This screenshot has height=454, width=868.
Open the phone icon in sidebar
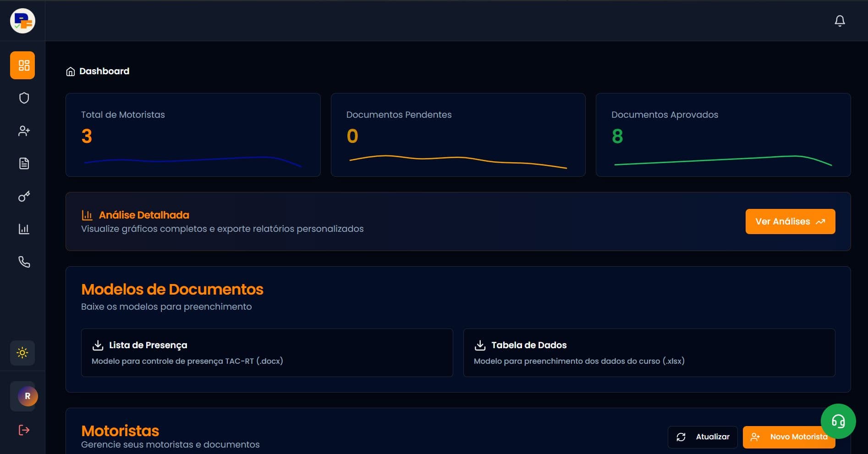click(x=24, y=262)
